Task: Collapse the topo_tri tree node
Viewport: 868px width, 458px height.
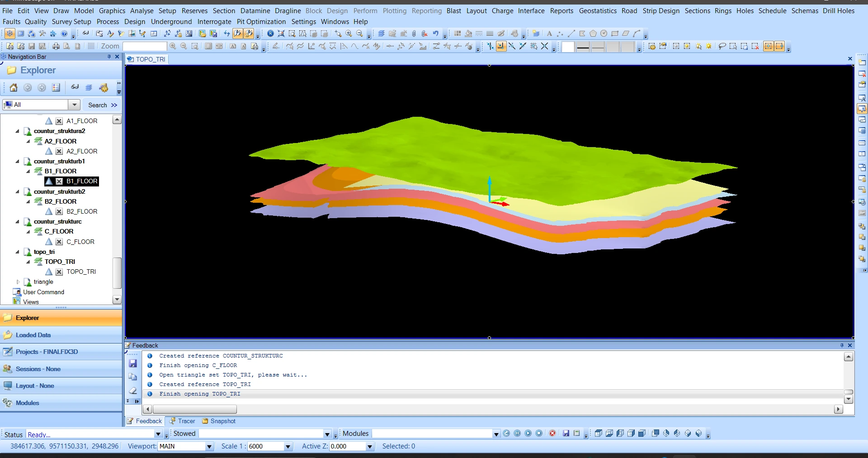Action: [x=18, y=252]
